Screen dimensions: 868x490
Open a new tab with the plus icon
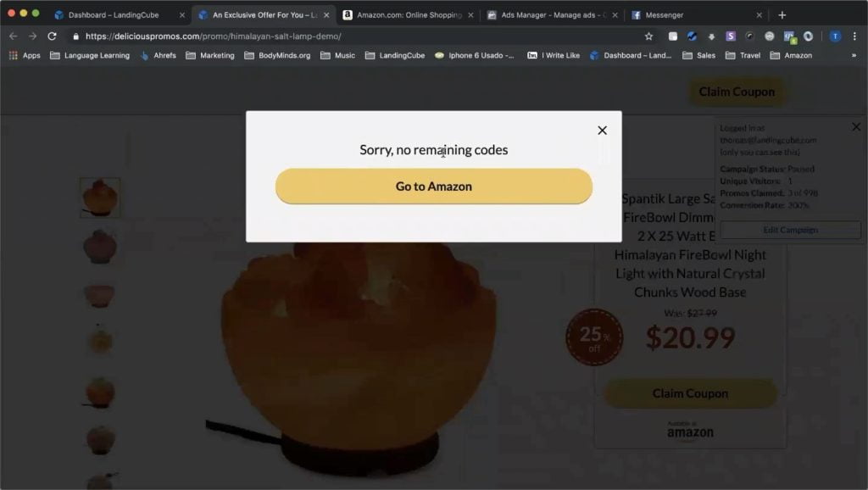click(782, 15)
